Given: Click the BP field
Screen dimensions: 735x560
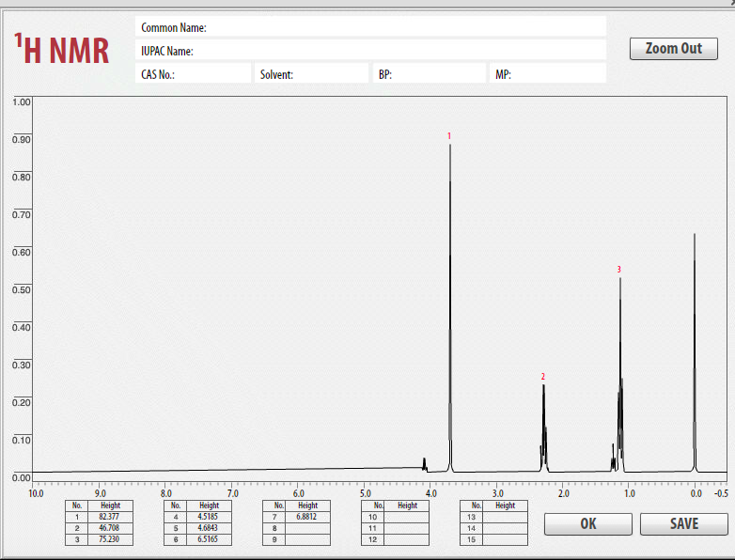Looking at the screenshot, I should coord(430,73).
